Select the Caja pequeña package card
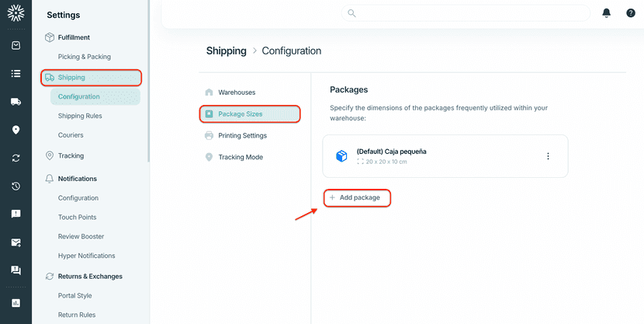 tap(435, 156)
